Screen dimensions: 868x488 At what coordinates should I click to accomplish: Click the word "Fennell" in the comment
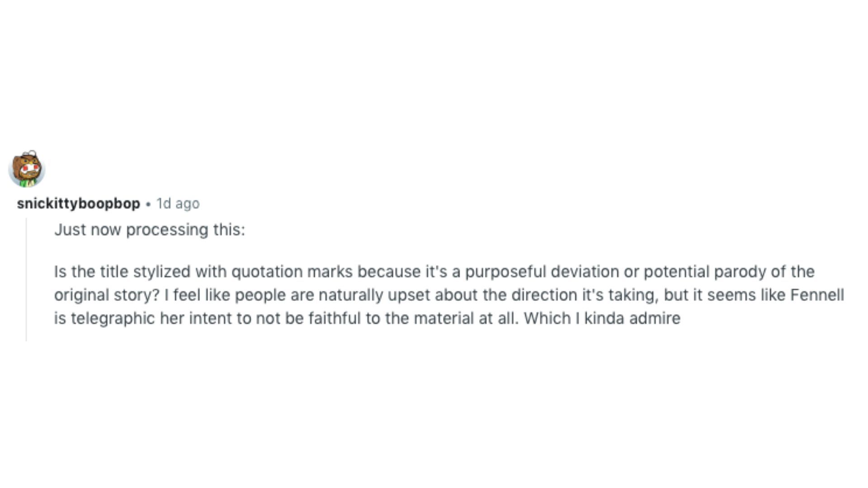[x=817, y=295]
